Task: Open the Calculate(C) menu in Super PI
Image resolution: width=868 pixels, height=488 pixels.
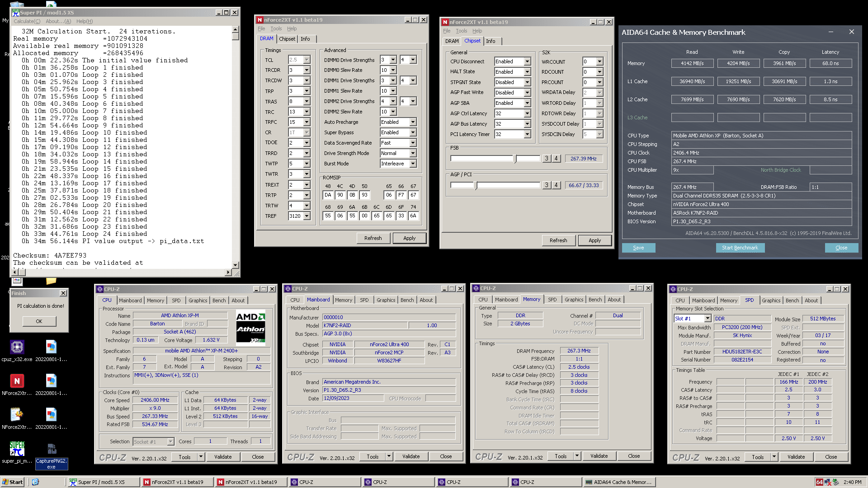Action: point(27,21)
